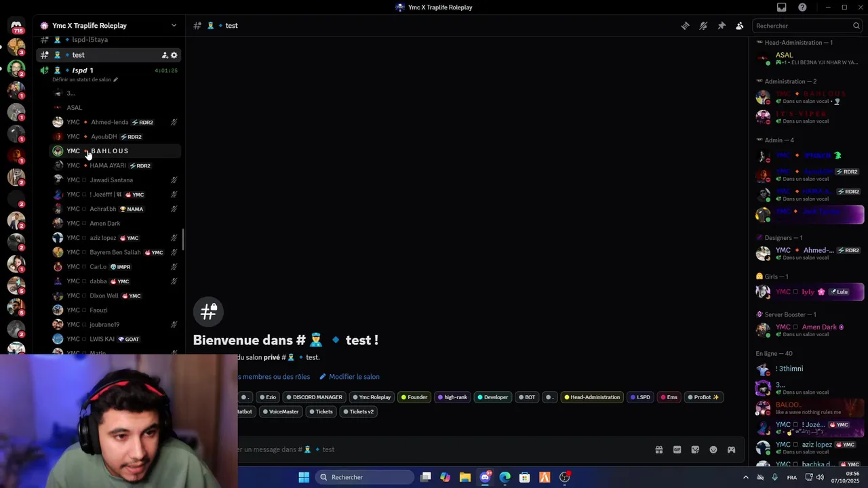Viewport: 868px width, 488px height.
Task: Toggle channel notification settings bell icon
Action: [703, 26]
